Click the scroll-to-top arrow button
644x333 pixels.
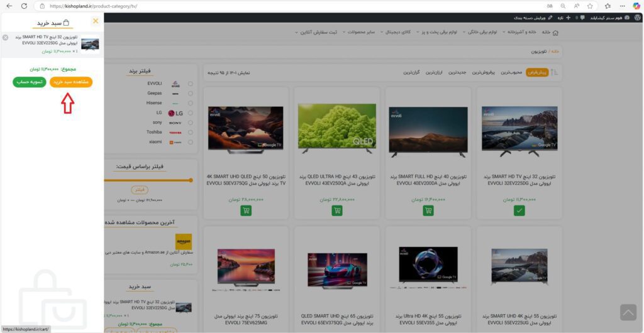click(628, 312)
